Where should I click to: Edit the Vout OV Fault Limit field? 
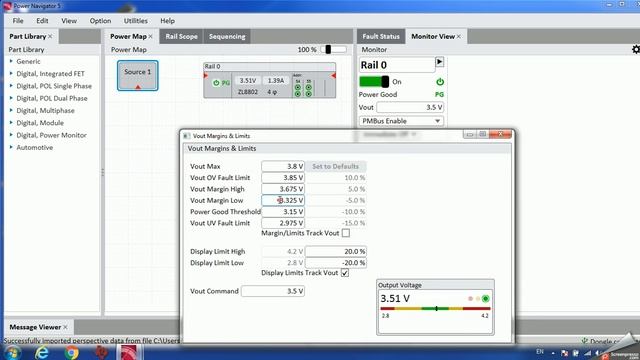(283, 178)
